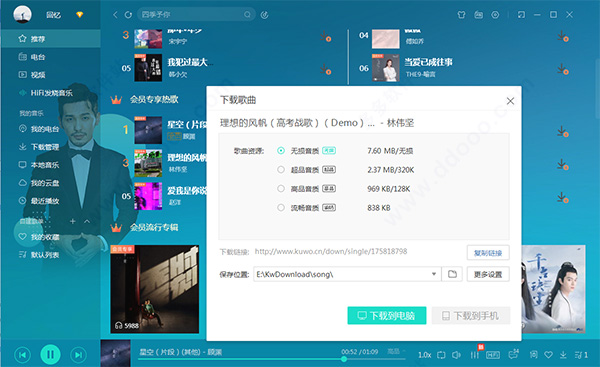Click the 复制链接 copy link button
Screen dimensions: 600x367
(488, 253)
